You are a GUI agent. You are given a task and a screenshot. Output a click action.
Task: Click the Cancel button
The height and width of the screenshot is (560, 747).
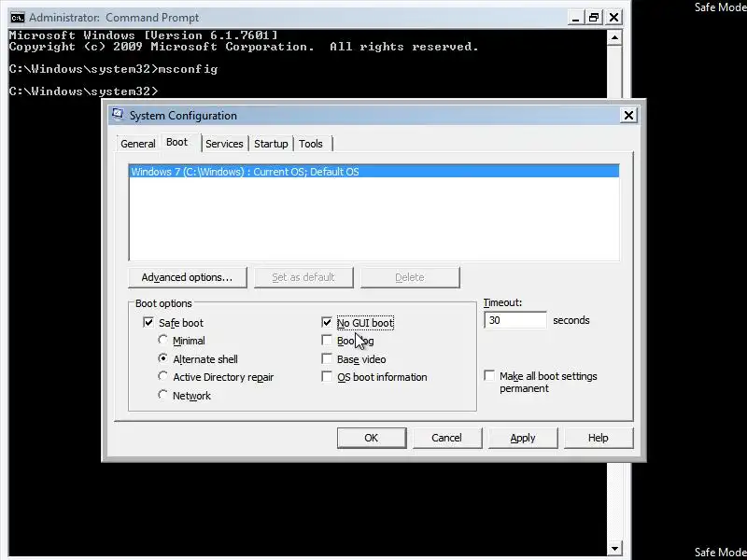(447, 438)
